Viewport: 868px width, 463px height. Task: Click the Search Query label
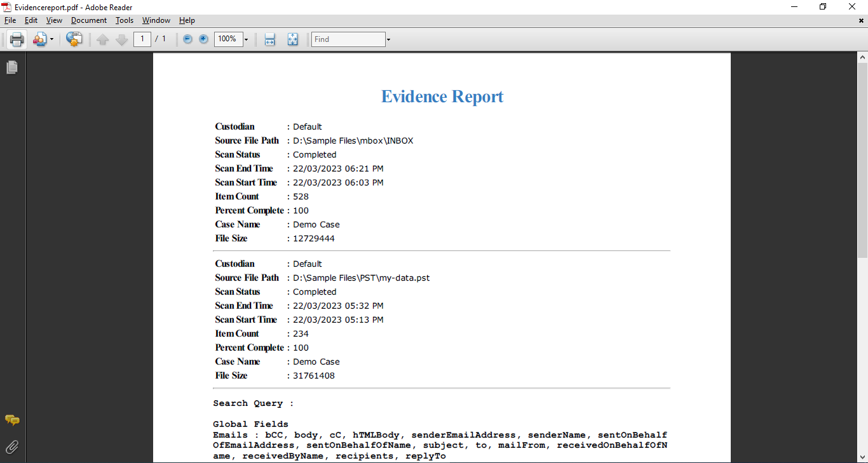tap(254, 403)
